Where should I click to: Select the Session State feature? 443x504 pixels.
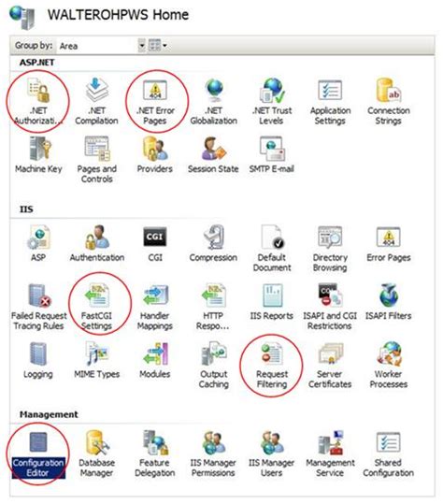pyautogui.click(x=213, y=155)
